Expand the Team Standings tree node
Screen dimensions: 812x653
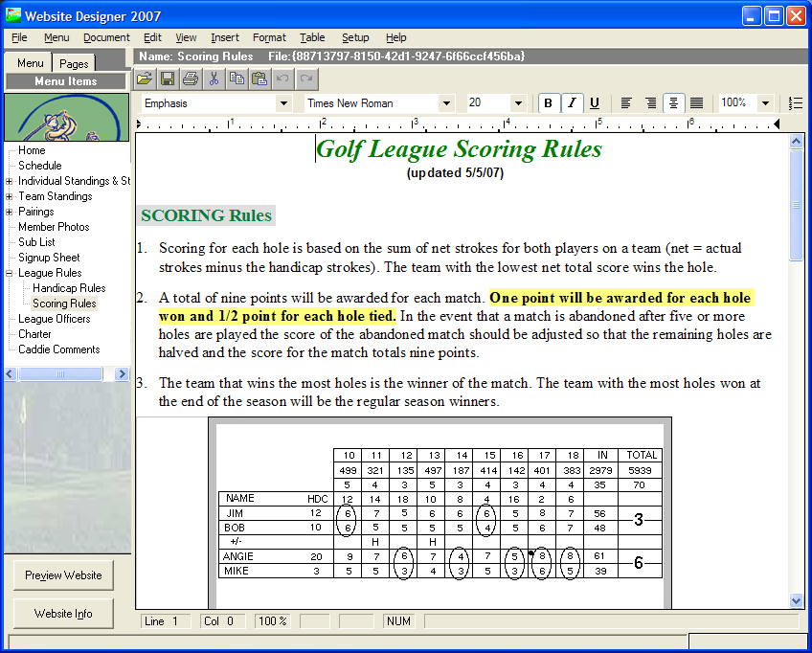9,197
